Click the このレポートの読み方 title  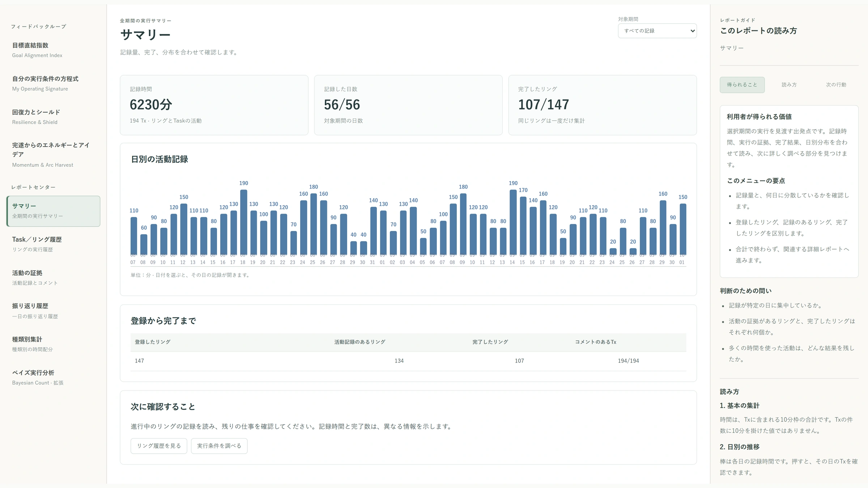[x=758, y=31]
